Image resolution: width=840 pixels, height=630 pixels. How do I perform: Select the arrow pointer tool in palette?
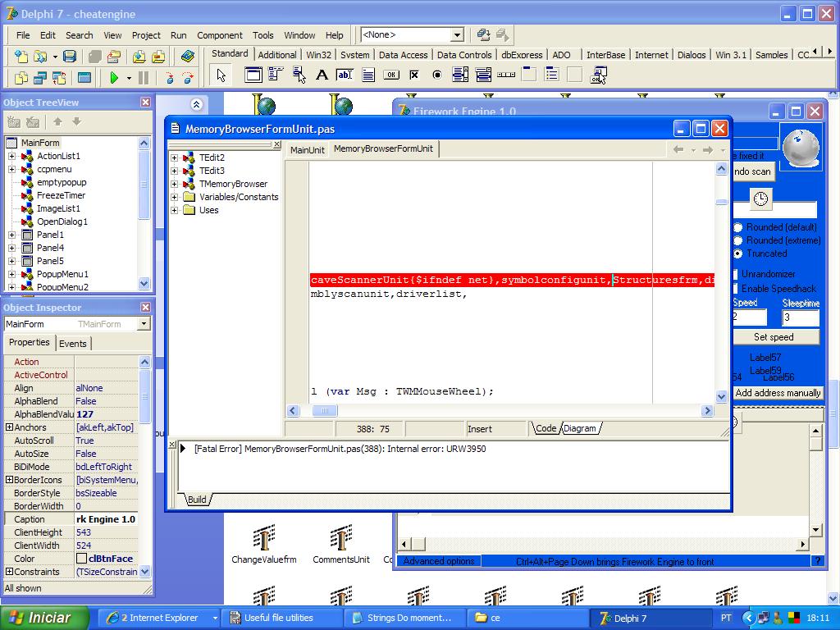coord(221,75)
